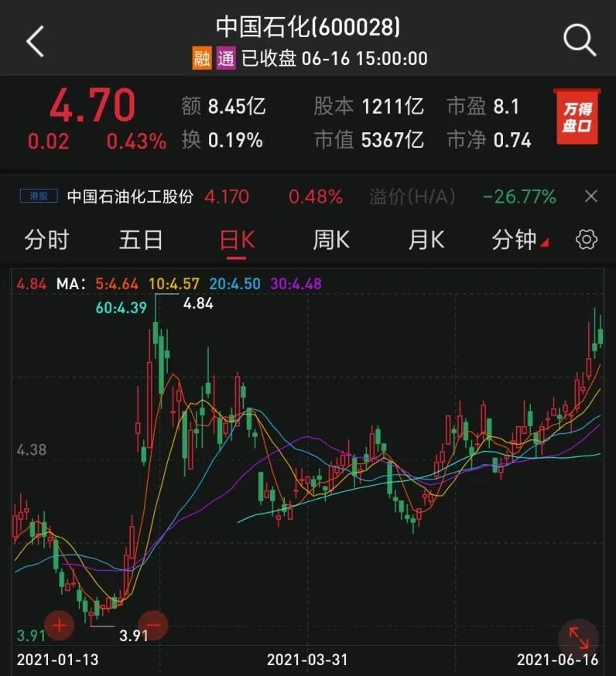Tap the MA 30:4.48 indicator label
The height and width of the screenshot is (676, 616).
click(x=296, y=284)
